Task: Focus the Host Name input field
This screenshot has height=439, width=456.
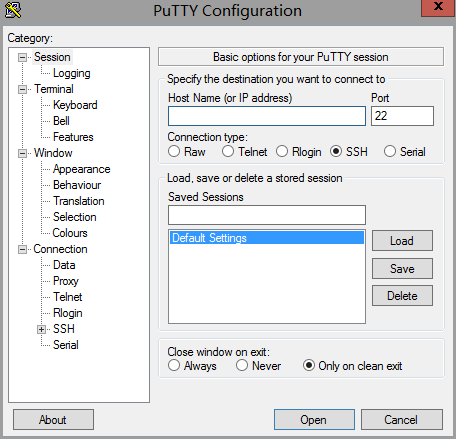Action: (267, 116)
